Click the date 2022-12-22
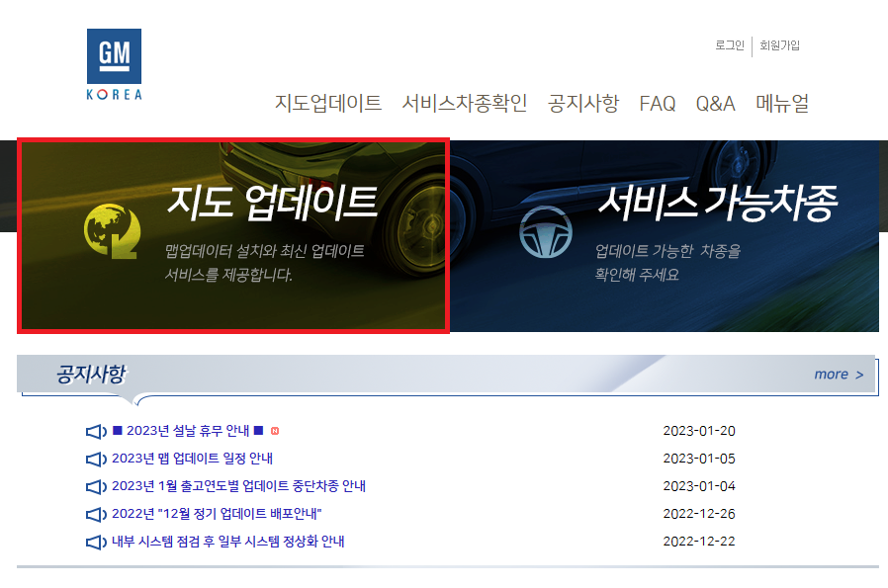888x588 pixels. tap(699, 543)
